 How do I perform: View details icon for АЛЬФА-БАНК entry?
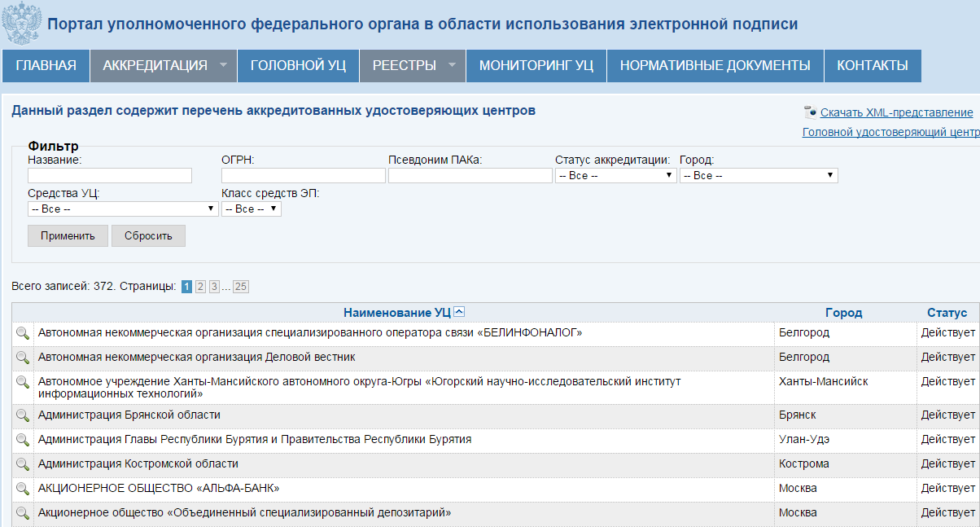tap(22, 490)
